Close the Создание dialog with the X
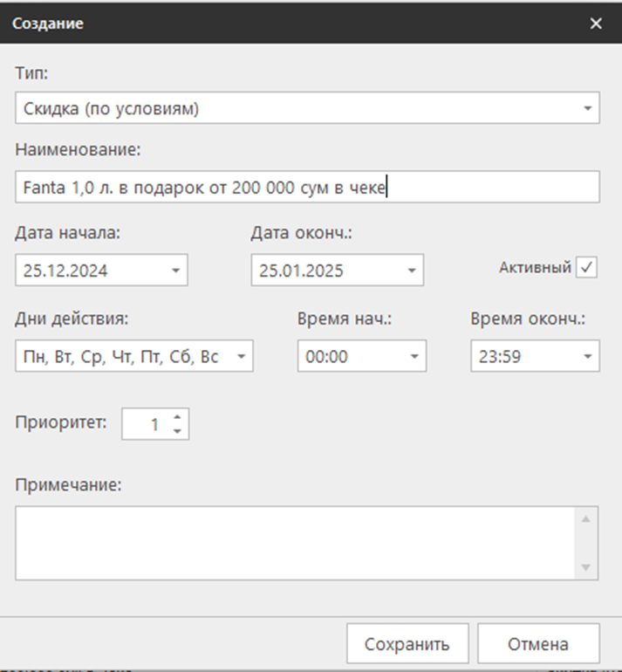This screenshot has height=672, width=622. click(x=596, y=24)
